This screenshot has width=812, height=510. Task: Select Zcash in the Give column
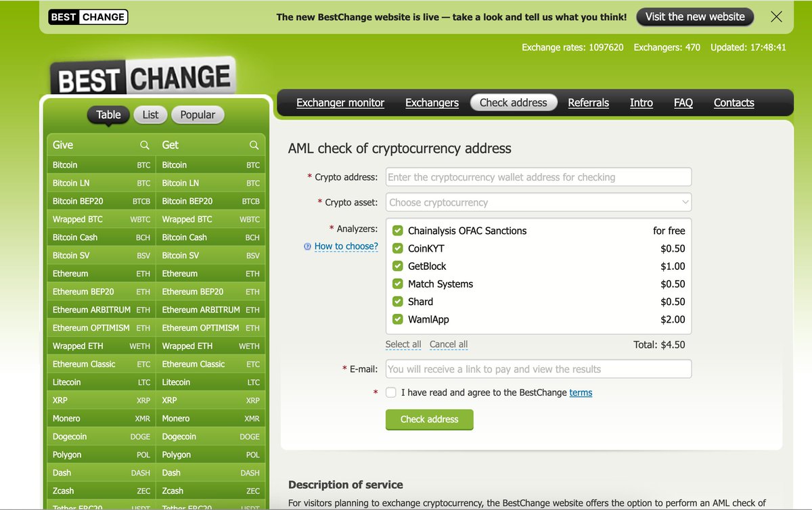[x=101, y=491]
